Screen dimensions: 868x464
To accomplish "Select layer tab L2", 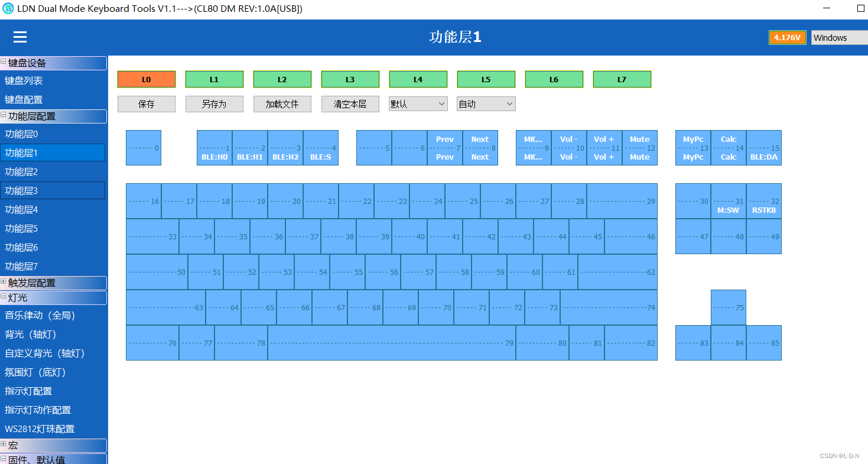I will click(282, 79).
